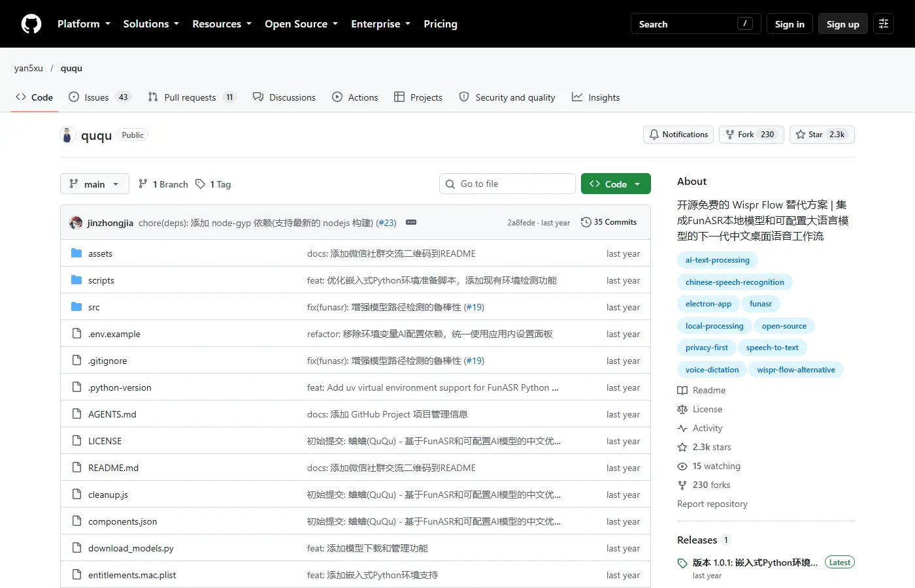Open the Open Source menu
This screenshot has width=915, height=588.
tap(301, 24)
